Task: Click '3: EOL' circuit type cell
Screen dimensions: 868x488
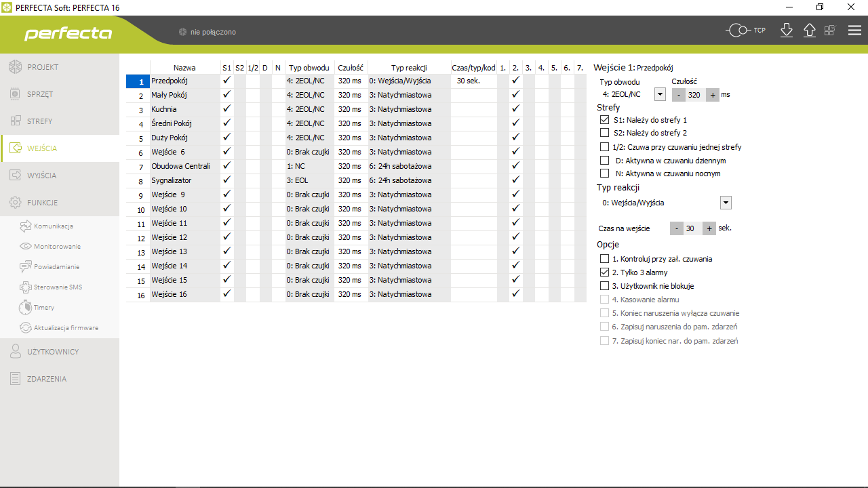Action: (x=309, y=180)
